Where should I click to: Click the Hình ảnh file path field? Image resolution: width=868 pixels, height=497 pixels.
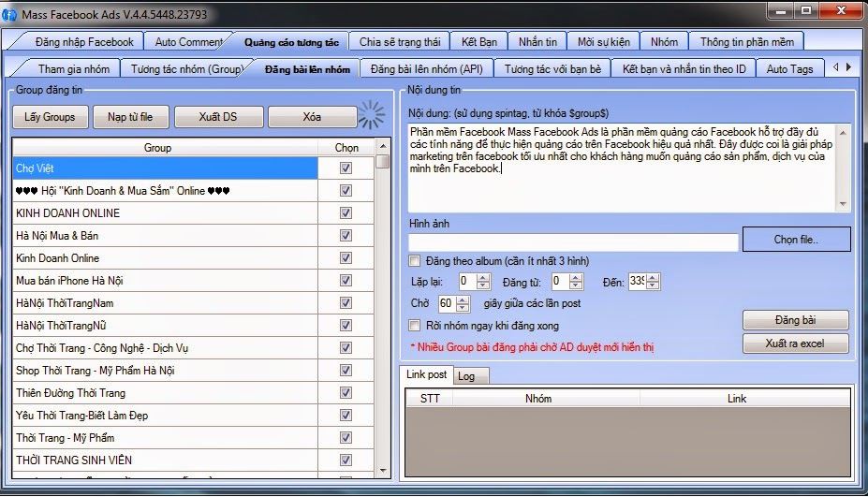pyautogui.click(x=573, y=241)
